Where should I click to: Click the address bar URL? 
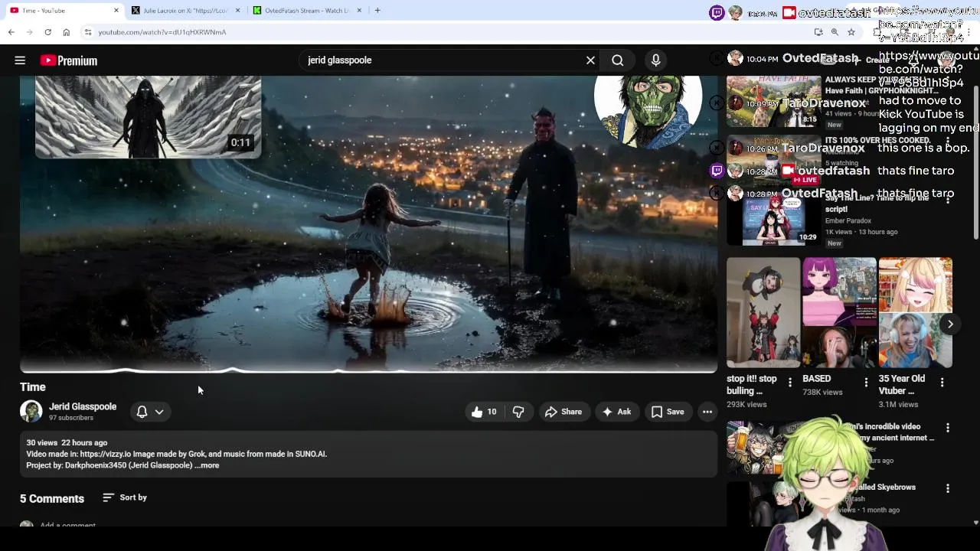pyautogui.click(x=162, y=32)
